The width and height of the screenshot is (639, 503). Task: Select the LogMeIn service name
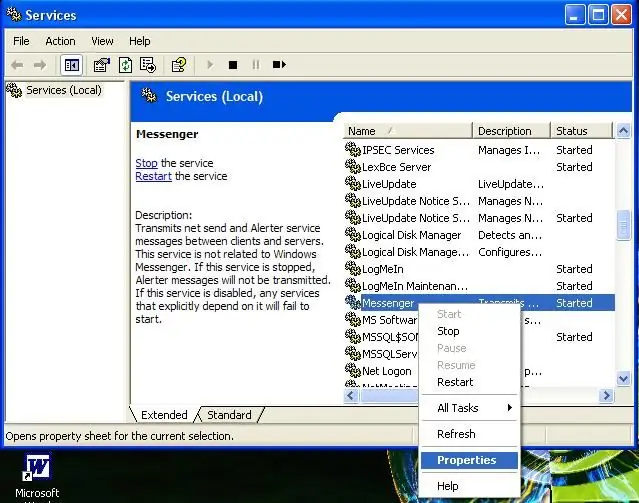coord(383,269)
